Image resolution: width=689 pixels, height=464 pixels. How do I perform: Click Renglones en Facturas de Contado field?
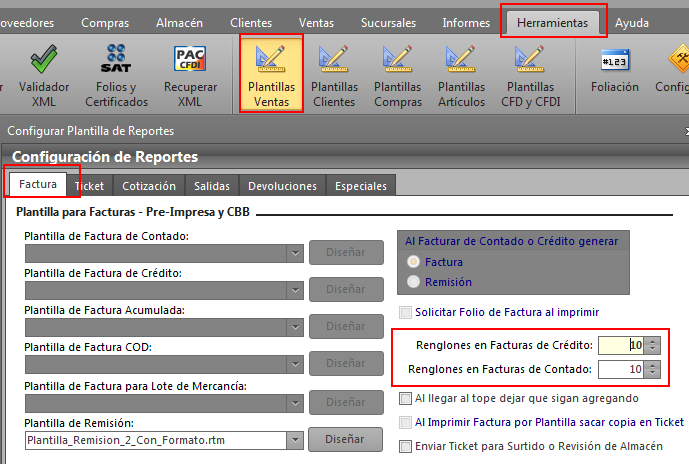[x=620, y=370]
